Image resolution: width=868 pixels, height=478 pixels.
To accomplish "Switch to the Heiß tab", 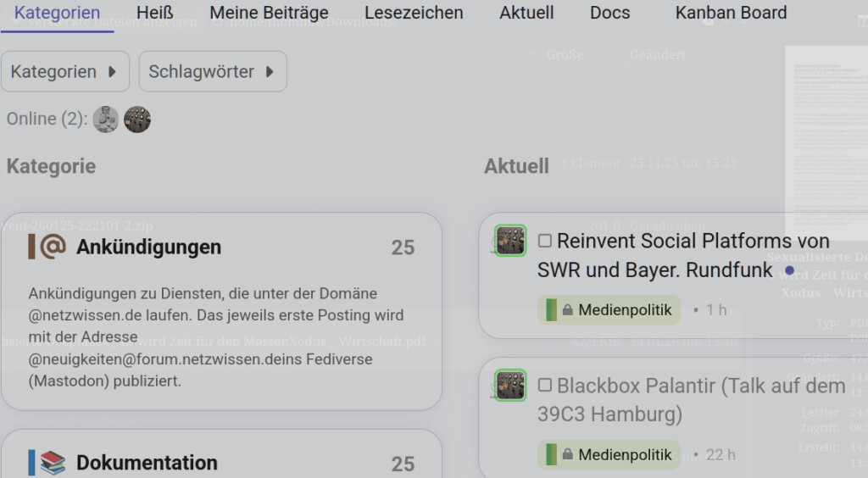I will [x=154, y=13].
